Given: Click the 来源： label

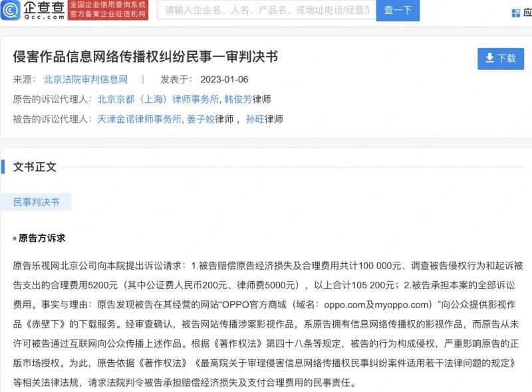Looking at the screenshot, I should [25, 79].
